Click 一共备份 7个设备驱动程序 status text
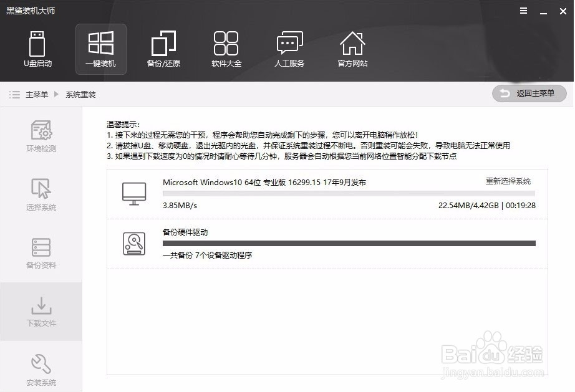Viewport: 575px width, 392px height. pos(207,256)
